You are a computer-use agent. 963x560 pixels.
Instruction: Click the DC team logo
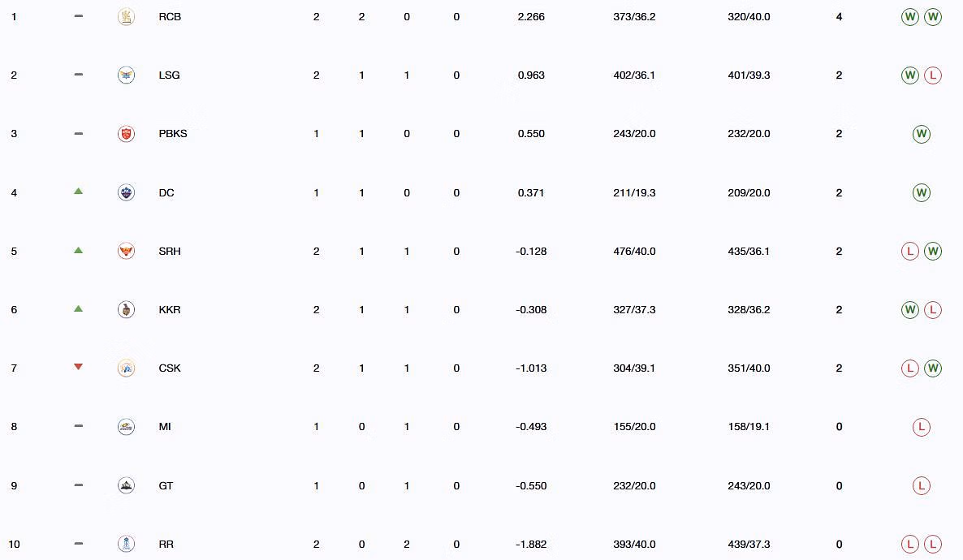click(x=126, y=193)
